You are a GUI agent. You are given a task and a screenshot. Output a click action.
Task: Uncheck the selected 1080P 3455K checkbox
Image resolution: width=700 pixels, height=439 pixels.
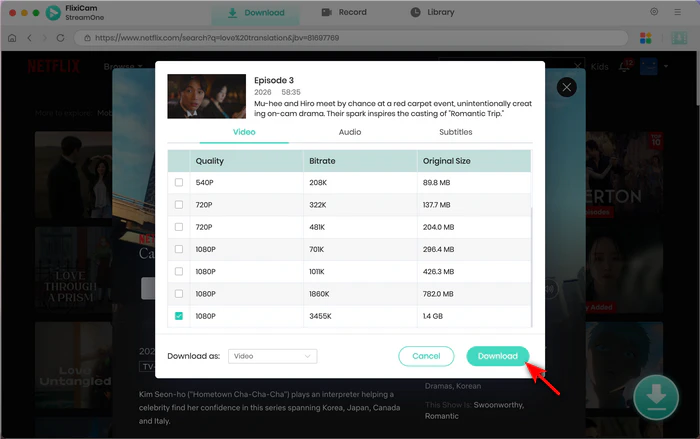tap(179, 315)
